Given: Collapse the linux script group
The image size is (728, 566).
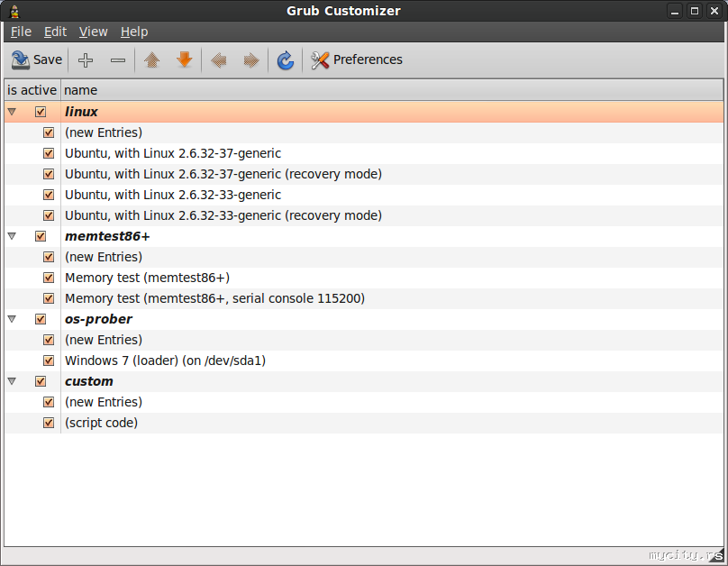Looking at the screenshot, I should click(12, 112).
